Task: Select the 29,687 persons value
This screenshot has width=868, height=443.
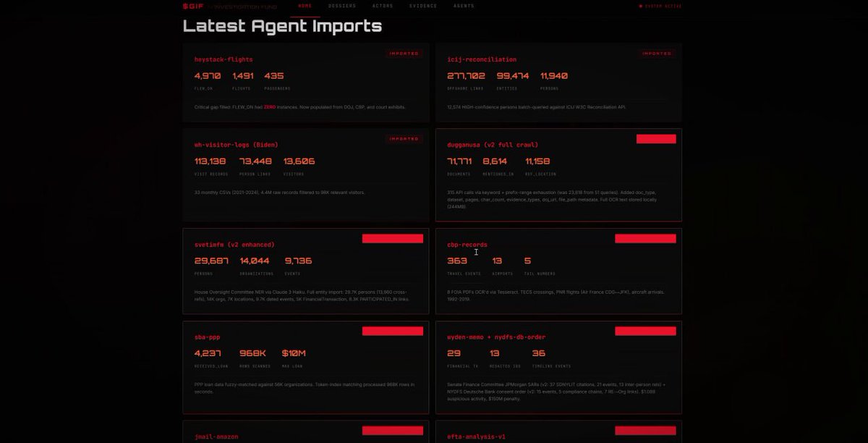Action: pyautogui.click(x=211, y=261)
